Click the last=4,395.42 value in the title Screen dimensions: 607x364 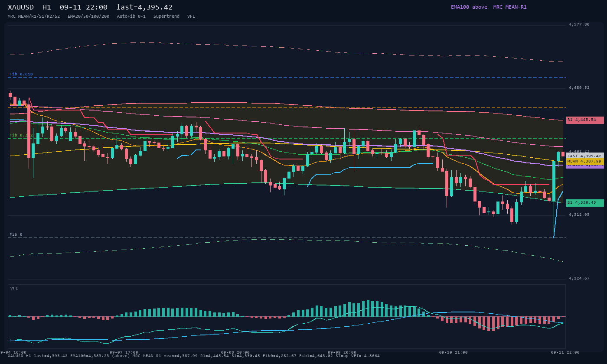(x=144, y=7)
